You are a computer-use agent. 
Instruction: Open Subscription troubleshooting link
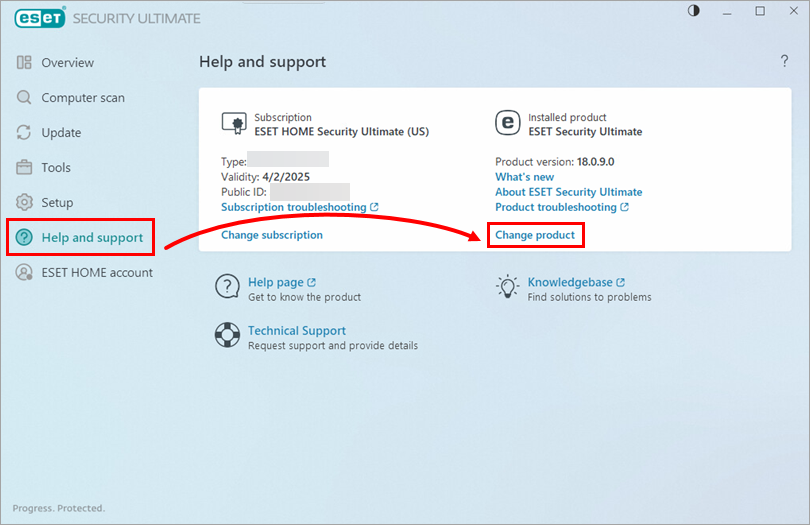pyautogui.click(x=294, y=207)
